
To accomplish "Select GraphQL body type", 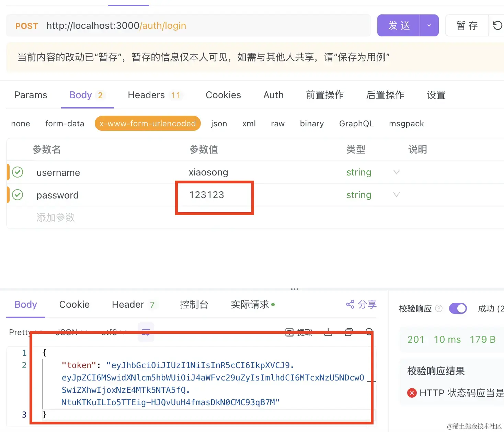I will click(x=356, y=124).
